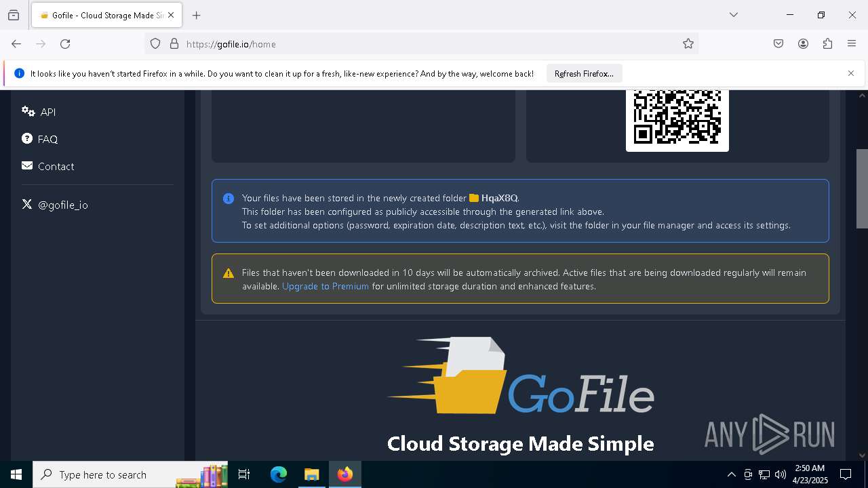Click the FAQ question mark icon

[27, 138]
